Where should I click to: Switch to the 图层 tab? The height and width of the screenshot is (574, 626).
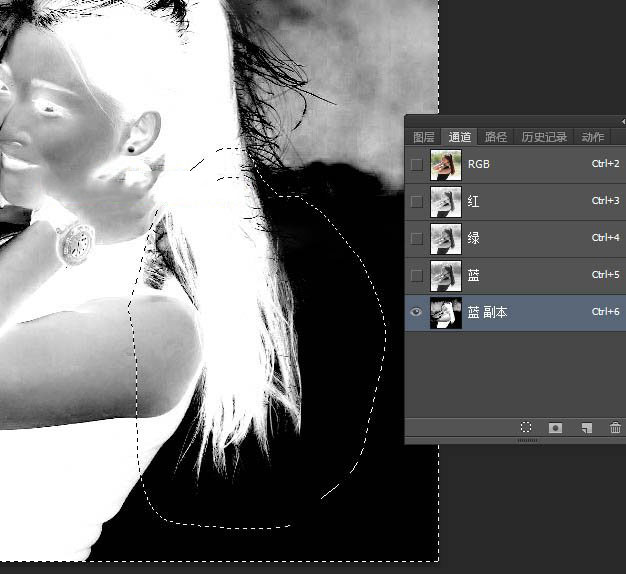(424, 137)
